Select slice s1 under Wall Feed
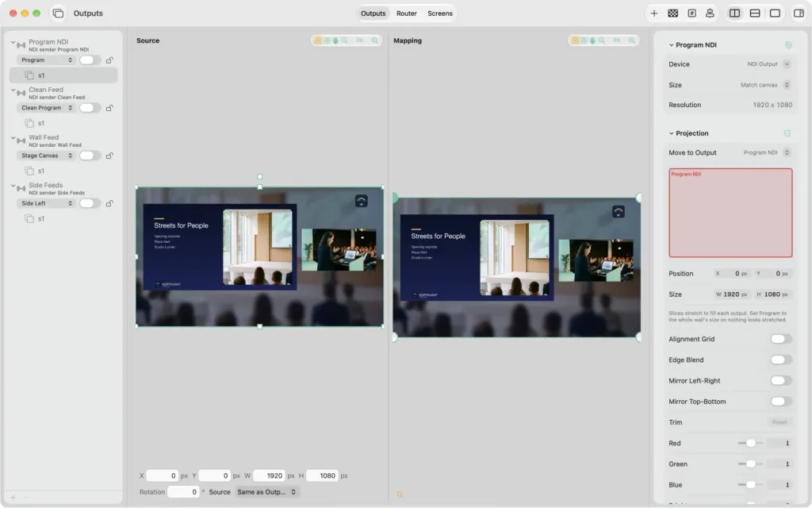This screenshot has width=812, height=508. coord(63,171)
